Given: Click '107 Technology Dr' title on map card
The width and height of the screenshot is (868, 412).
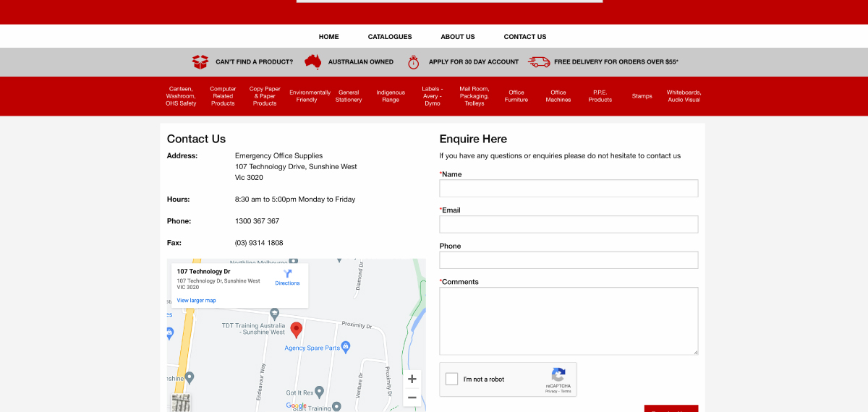Looking at the screenshot, I should click(203, 272).
